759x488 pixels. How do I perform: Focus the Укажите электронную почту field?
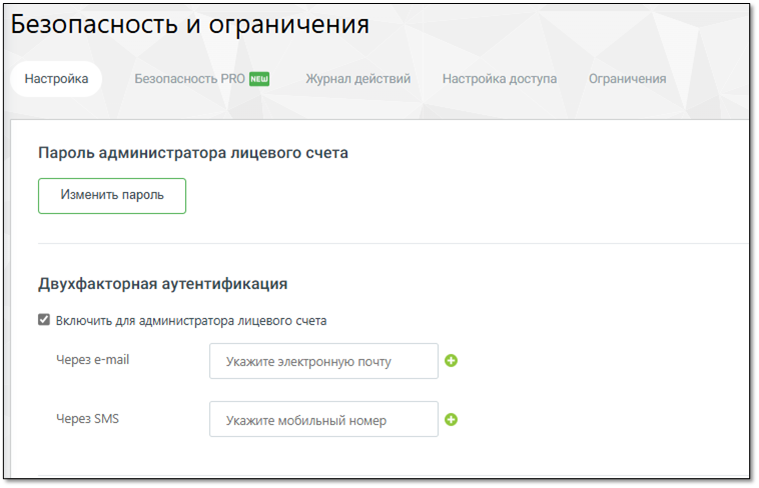pos(324,361)
